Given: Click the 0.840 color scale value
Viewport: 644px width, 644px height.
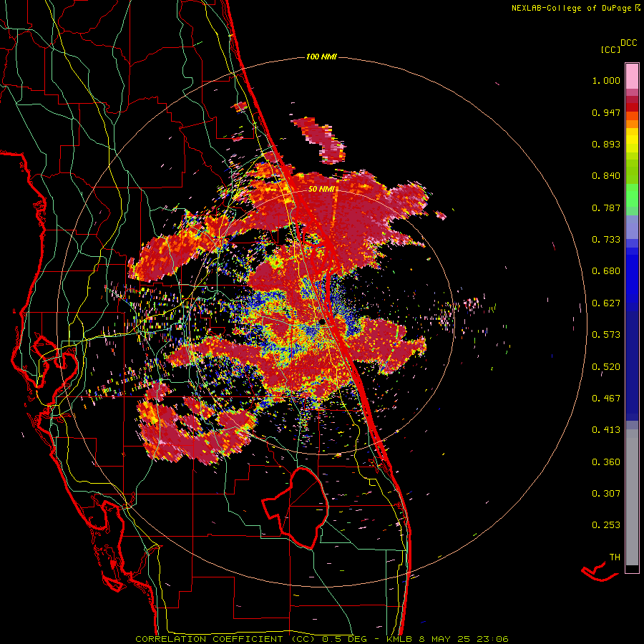Looking at the screenshot, I should 606,176.
